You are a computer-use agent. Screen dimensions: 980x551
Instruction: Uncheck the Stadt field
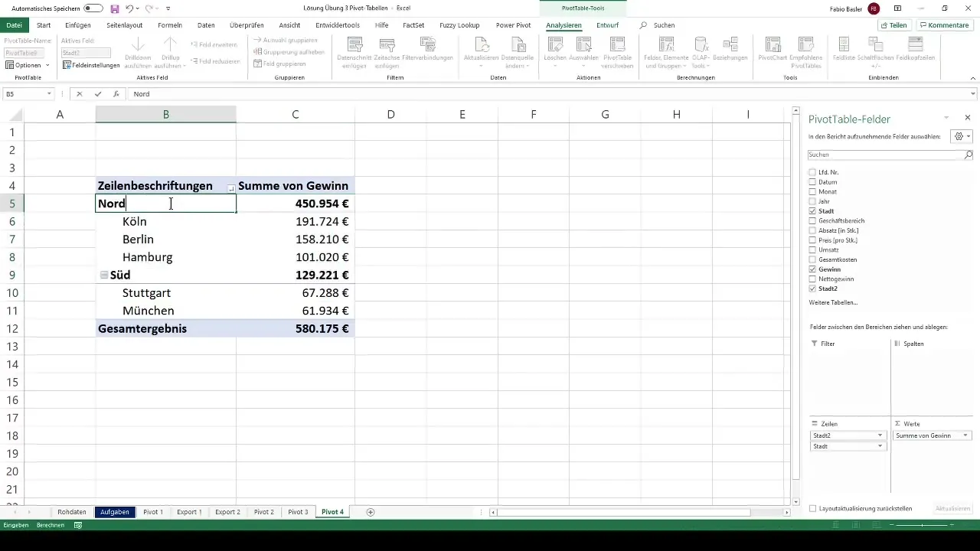(x=812, y=211)
